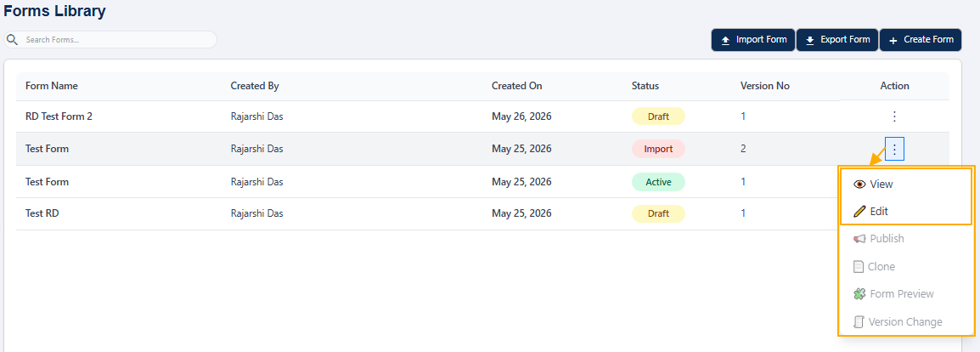Click the Action column header

[x=894, y=86]
